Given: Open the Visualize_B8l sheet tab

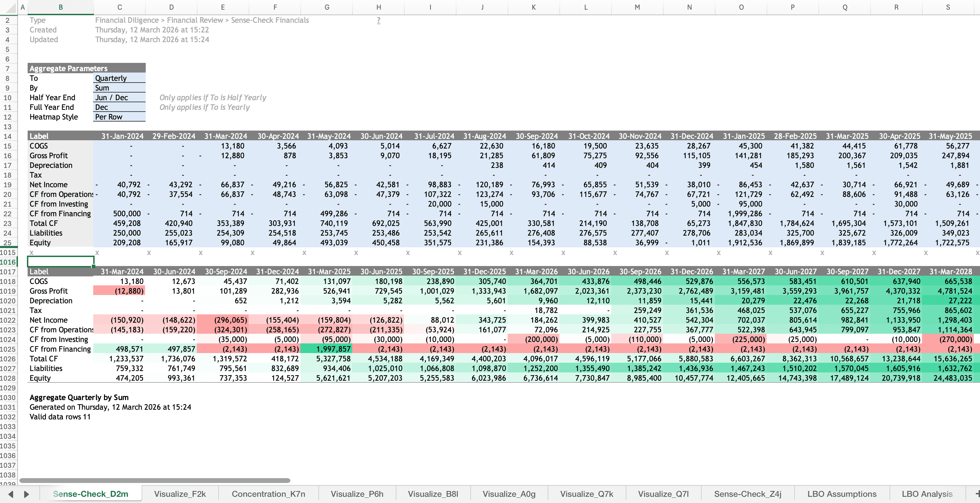Looking at the screenshot, I should (x=433, y=493).
